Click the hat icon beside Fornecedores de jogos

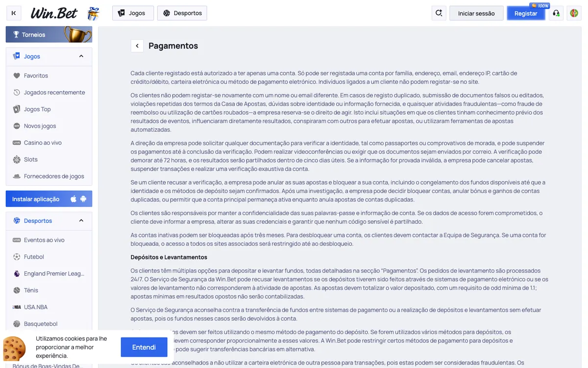click(17, 176)
